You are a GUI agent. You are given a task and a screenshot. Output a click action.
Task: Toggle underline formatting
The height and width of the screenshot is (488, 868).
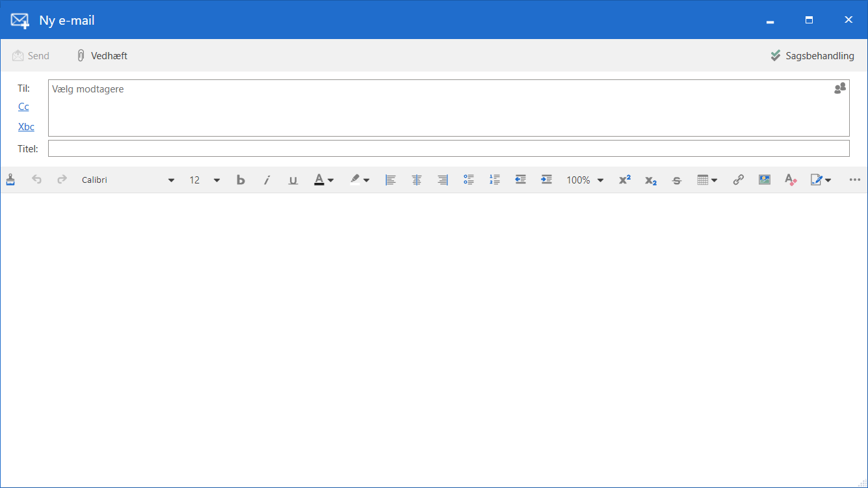coord(293,180)
